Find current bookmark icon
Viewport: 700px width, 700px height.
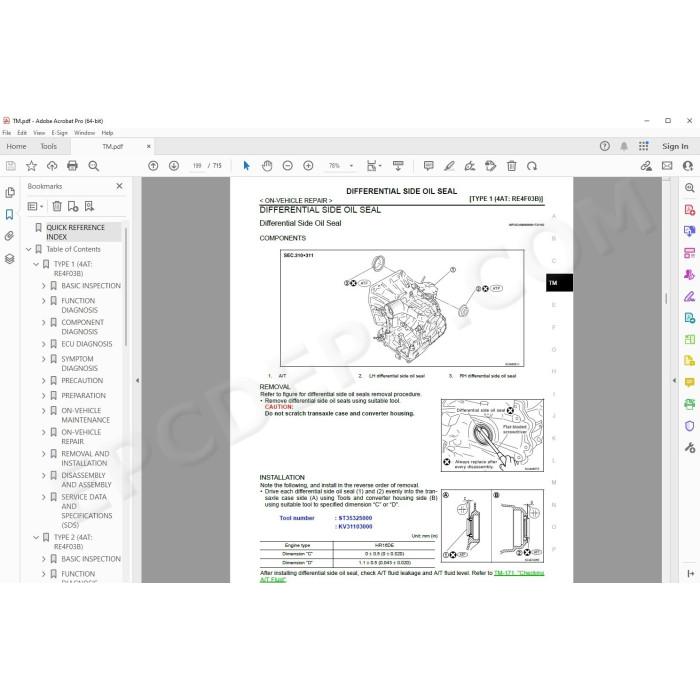pyautogui.click(x=89, y=206)
